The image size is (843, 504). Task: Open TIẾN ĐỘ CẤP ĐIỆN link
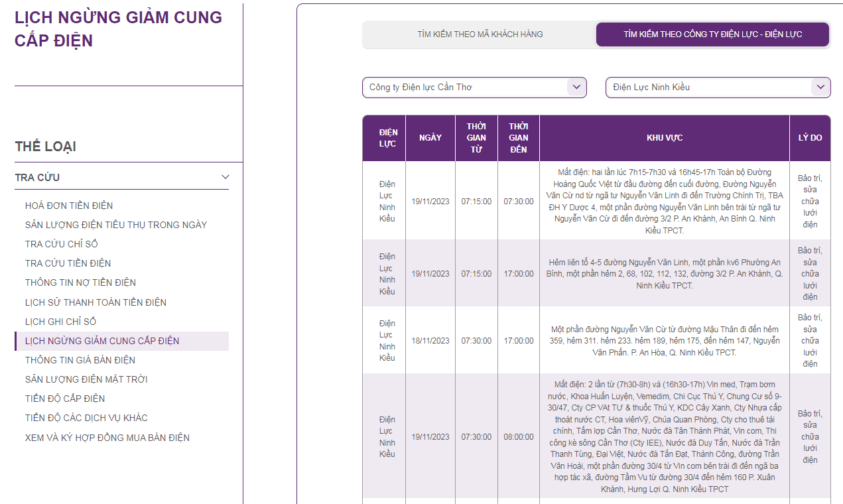coord(65,399)
